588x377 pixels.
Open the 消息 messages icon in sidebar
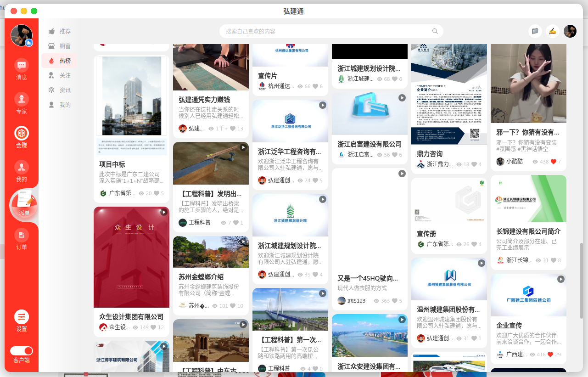point(22,65)
